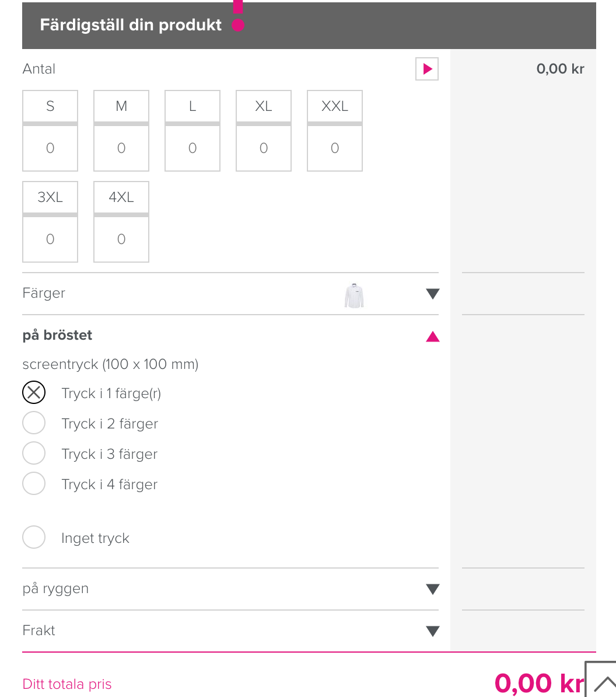
Task: Choose Tryck i 3 färger radio button
Action: pyautogui.click(x=34, y=454)
